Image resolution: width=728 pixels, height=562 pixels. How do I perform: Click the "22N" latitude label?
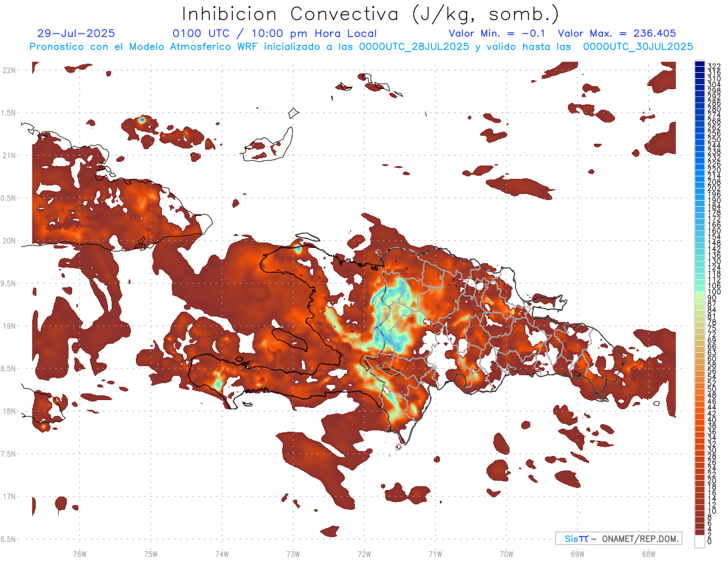tap(10, 70)
